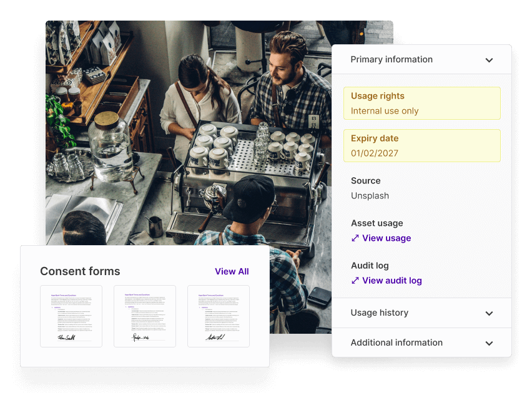The height and width of the screenshot is (393, 532).
Task: Open the View usage link text
Action: click(387, 238)
